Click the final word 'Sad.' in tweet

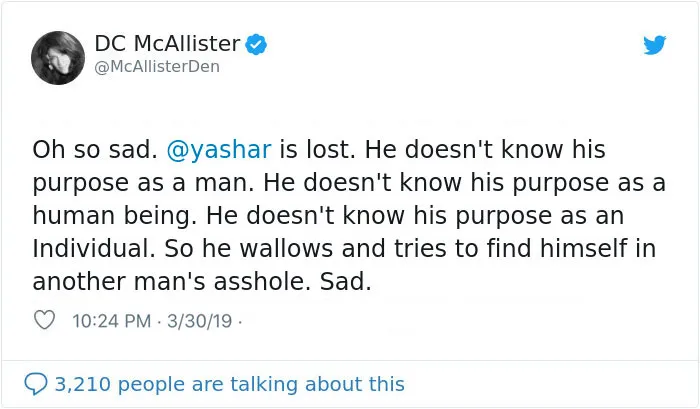click(346, 282)
